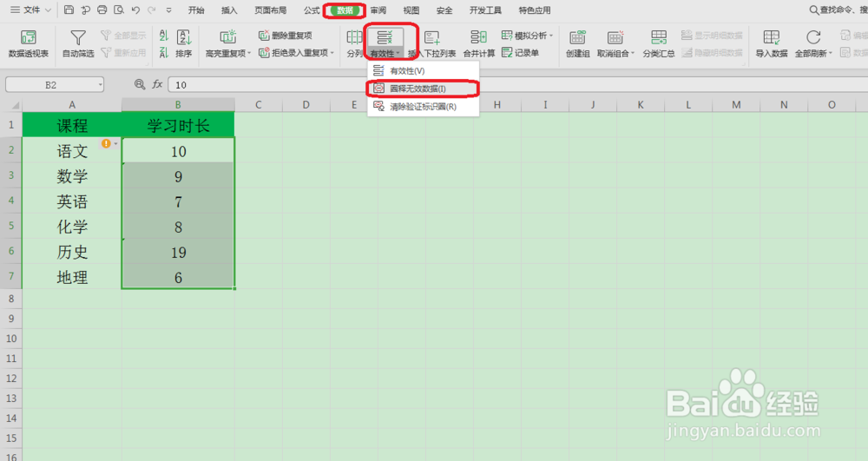
Task: Switch to the 开始 tab
Action: (x=196, y=10)
